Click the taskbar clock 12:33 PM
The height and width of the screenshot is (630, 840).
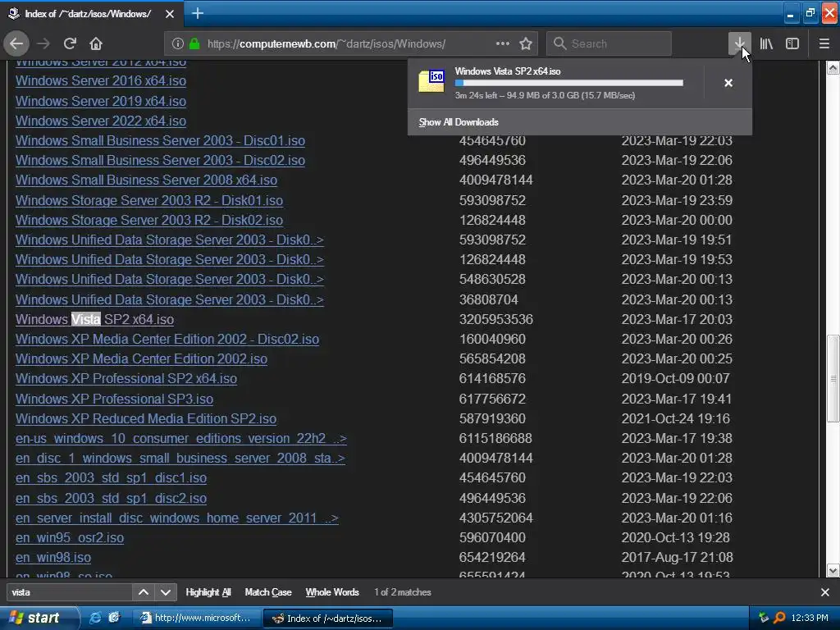pos(810,618)
